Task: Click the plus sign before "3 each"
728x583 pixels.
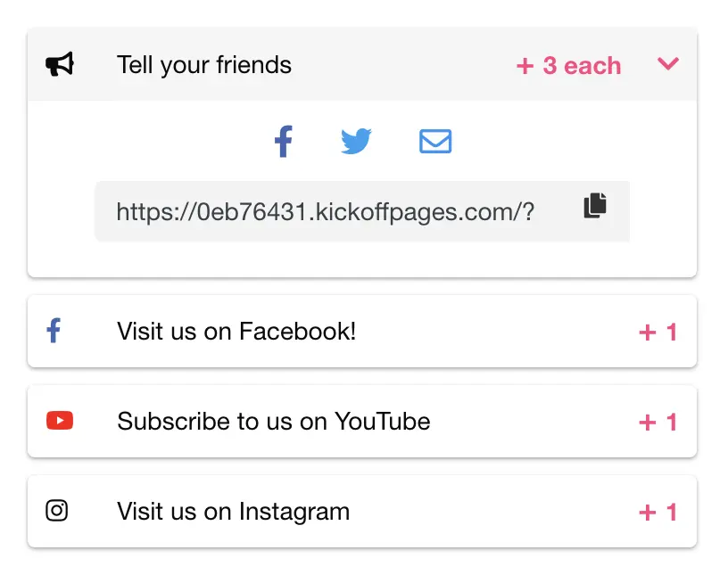Action: [525, 66]
